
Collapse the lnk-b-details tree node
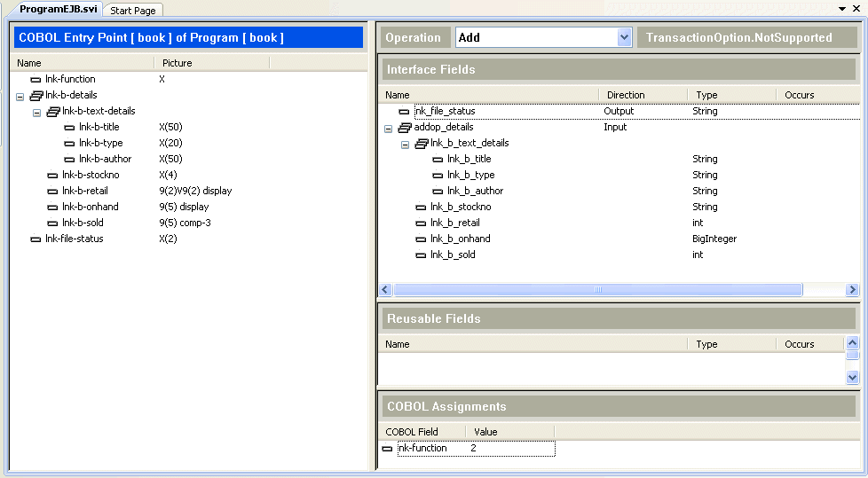point(20,96)
